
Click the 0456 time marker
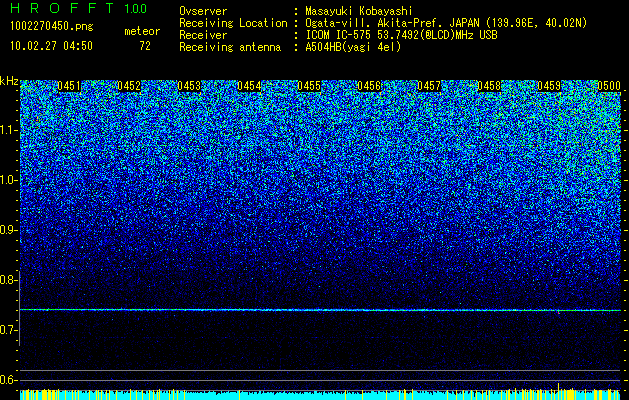pyautogui.click(x=369, y=86)
